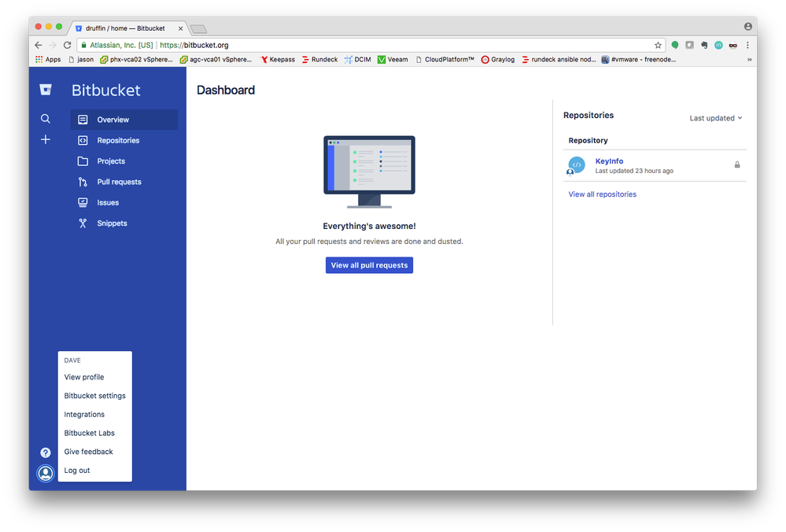The image size is (786, 532).
Task: Open Repositories from sidebar navigation
Action: [x=124, y=140]
